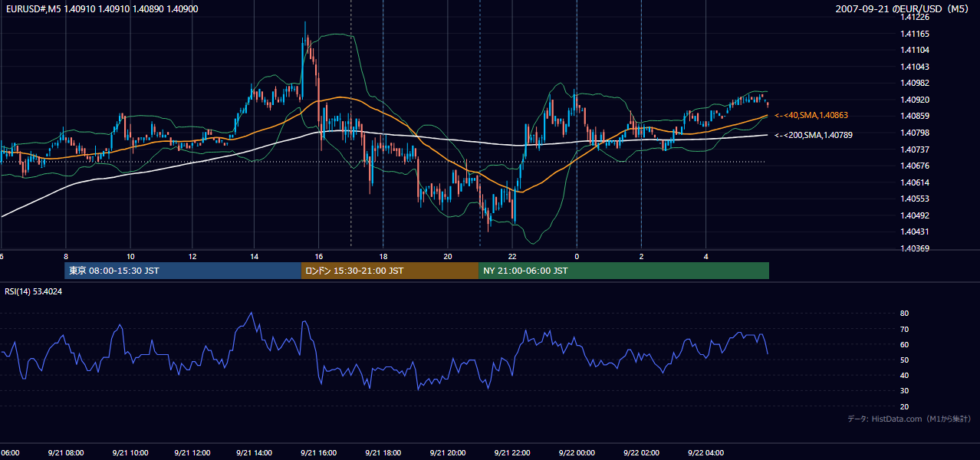Click price axis label 1.40920
The image size is (980, 460).
tap(914, 100)
